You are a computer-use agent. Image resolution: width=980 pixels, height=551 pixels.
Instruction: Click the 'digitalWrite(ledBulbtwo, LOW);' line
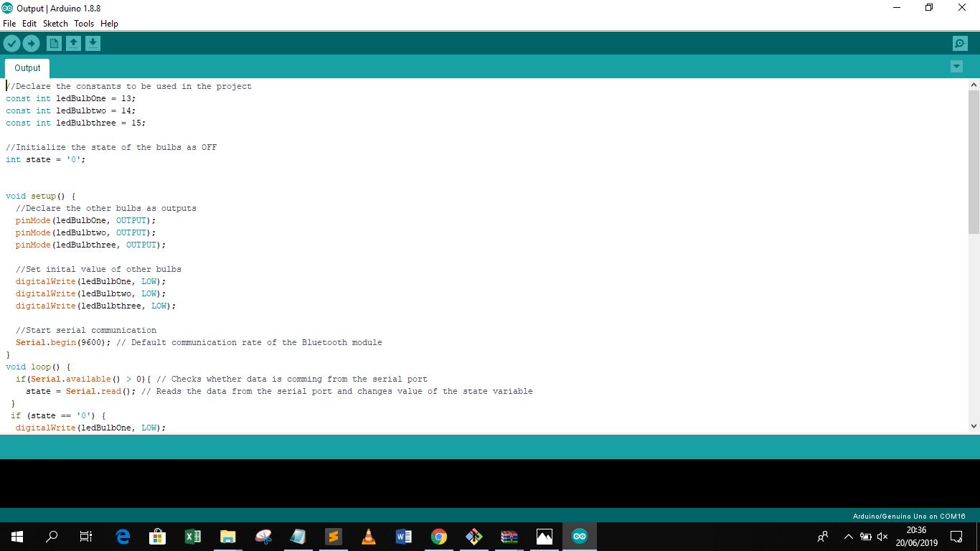pos(90,293)
